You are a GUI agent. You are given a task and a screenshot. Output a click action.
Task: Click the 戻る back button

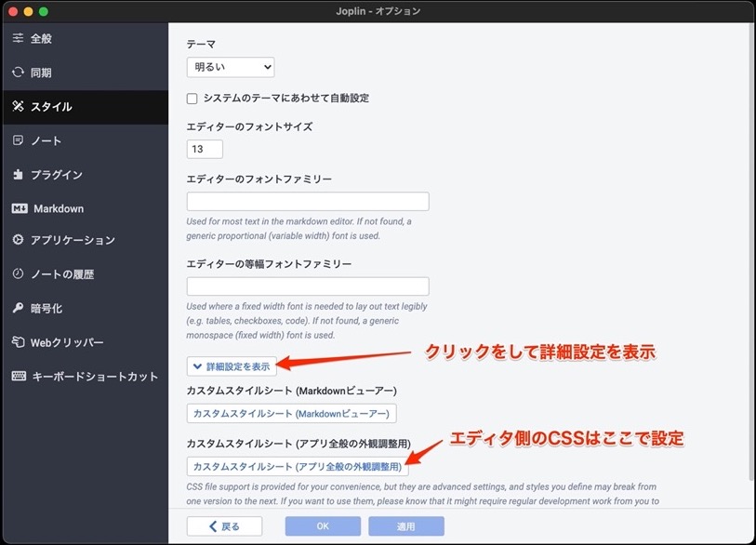coord(223,525)
